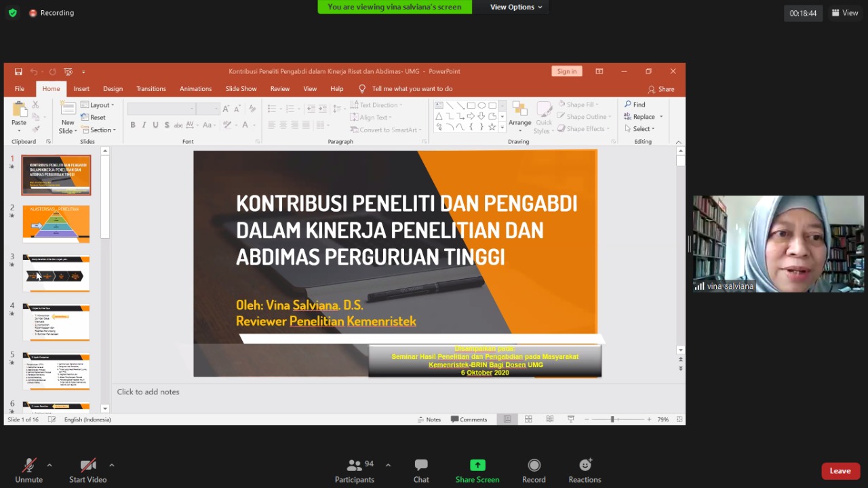This screenshot has width=868, height=488.
Task: Leave the Zoom meeting
Action: point(840,471)
